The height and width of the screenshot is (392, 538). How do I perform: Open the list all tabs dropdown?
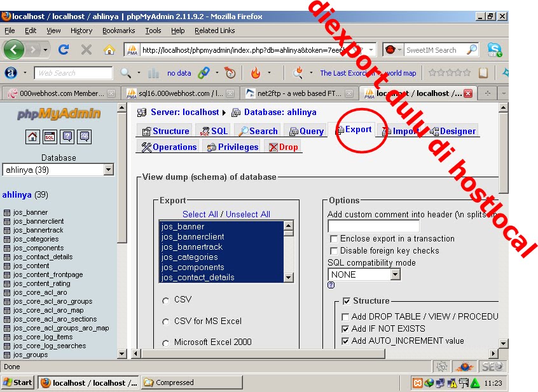tap(504, 93)
